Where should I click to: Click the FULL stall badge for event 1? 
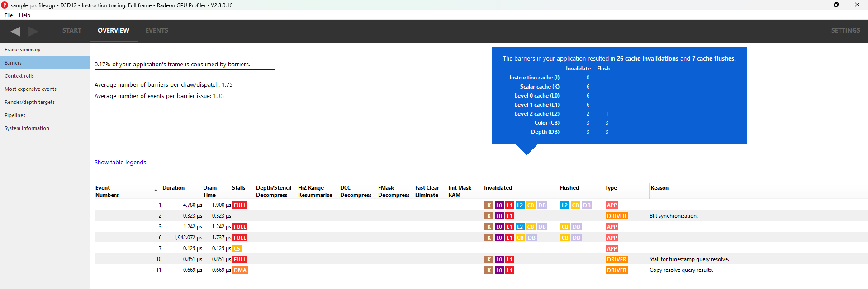240,205
